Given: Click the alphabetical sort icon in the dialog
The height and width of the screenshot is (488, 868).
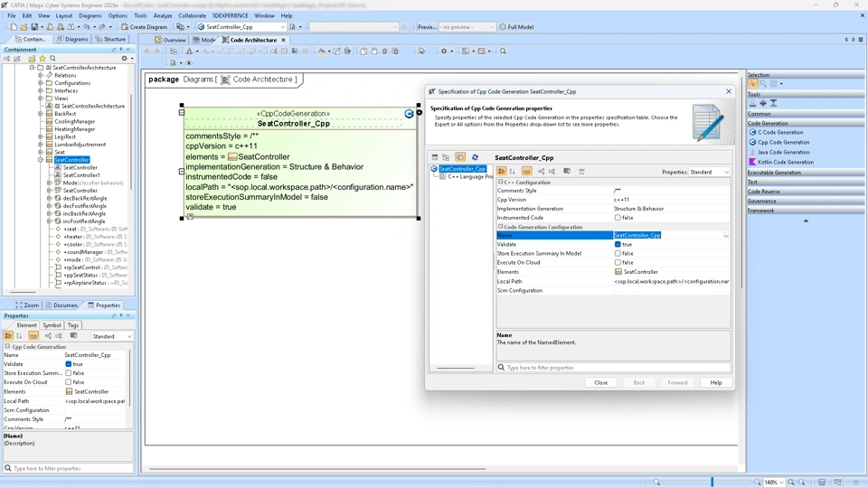Looking at the screenshot, I should pos(512,172).
